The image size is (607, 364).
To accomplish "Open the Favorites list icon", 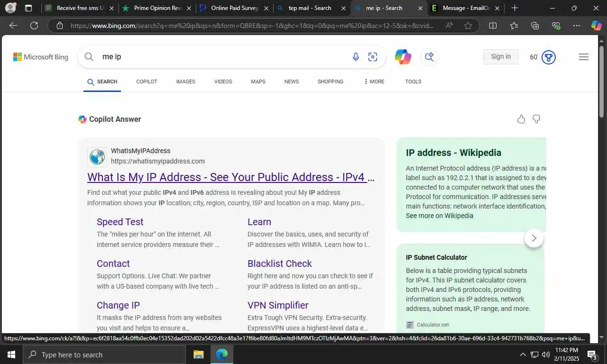I will point(514,26).
